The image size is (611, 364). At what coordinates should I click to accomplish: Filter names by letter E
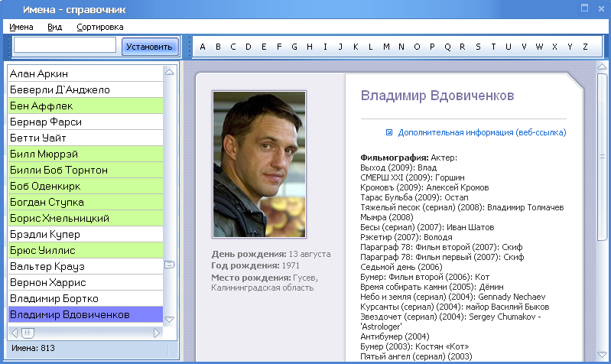[264, 47]
